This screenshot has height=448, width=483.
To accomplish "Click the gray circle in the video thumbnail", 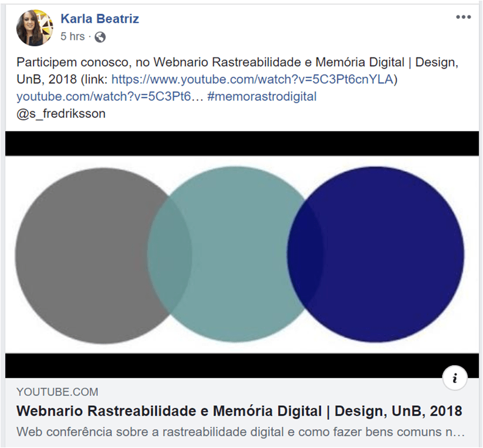I will (82, 255).
